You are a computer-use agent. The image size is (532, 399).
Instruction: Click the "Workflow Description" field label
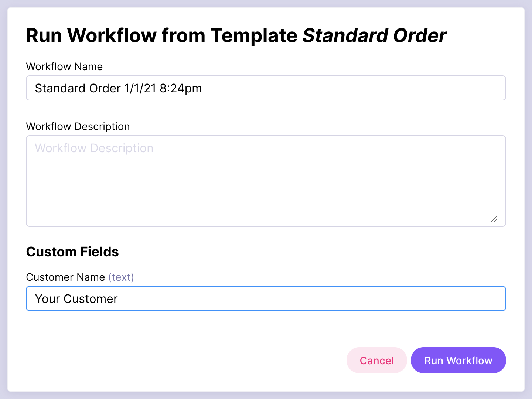[78, 126]
